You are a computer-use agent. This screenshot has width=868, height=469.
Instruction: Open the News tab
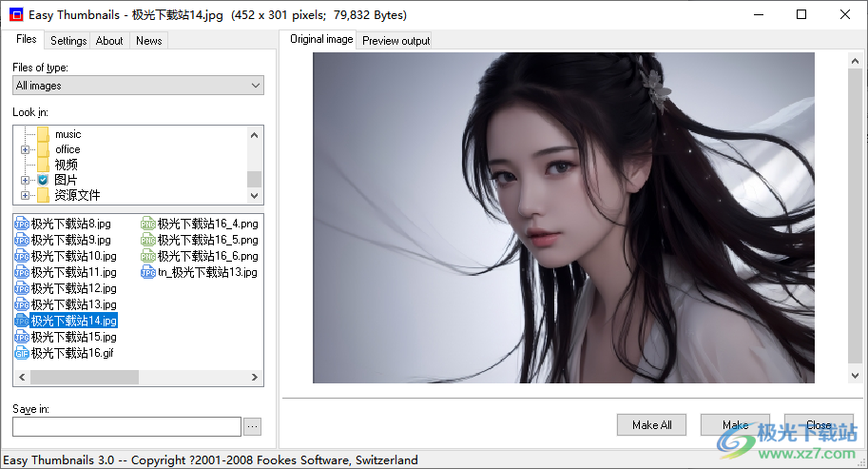[x=149, y=40]
